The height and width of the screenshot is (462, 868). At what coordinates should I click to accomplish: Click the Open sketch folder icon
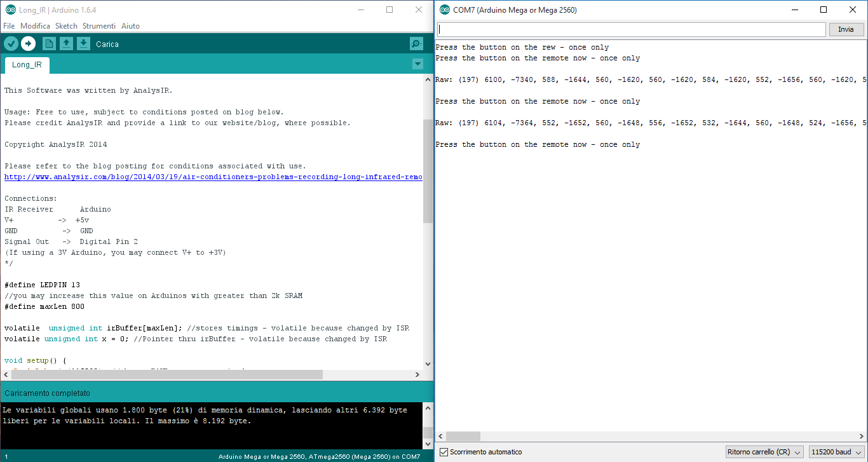[x=67, y=43]
